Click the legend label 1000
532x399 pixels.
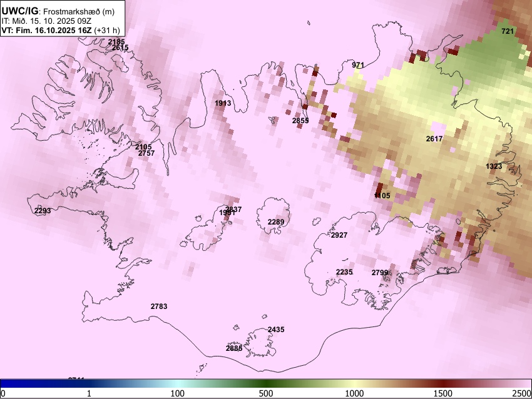click(354, 393)
